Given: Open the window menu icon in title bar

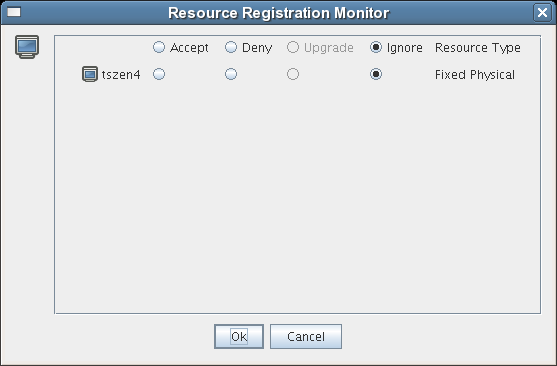Looking at the screenshot, I should 14,12.
